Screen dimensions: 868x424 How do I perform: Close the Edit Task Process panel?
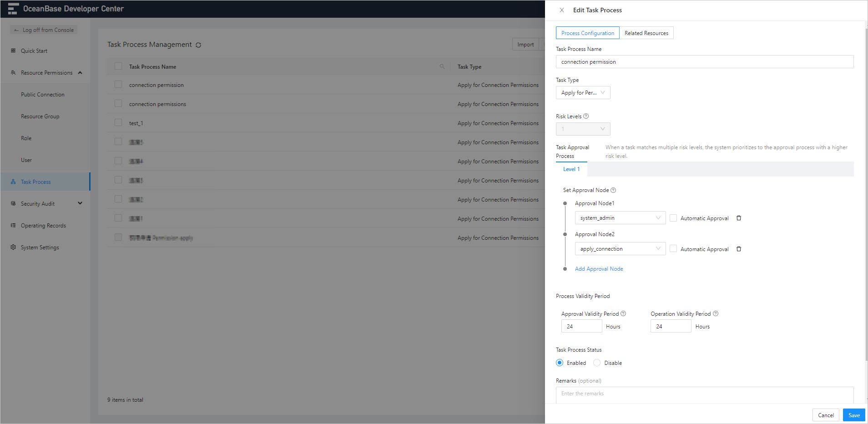point(562,10)
